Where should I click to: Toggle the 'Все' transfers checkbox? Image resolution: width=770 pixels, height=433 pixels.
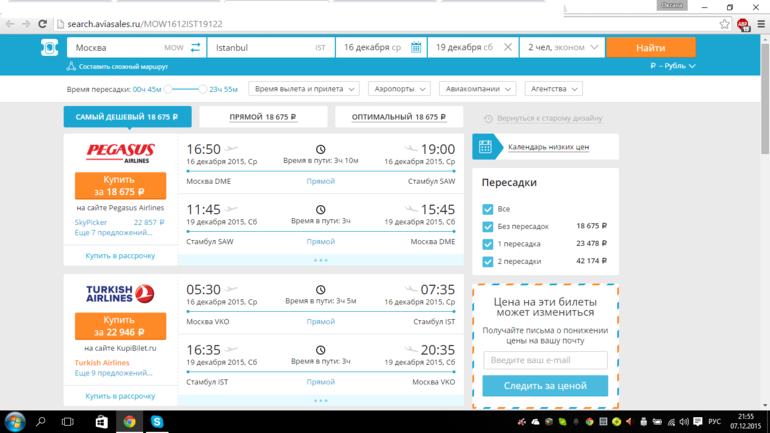[x=488, y=209]
